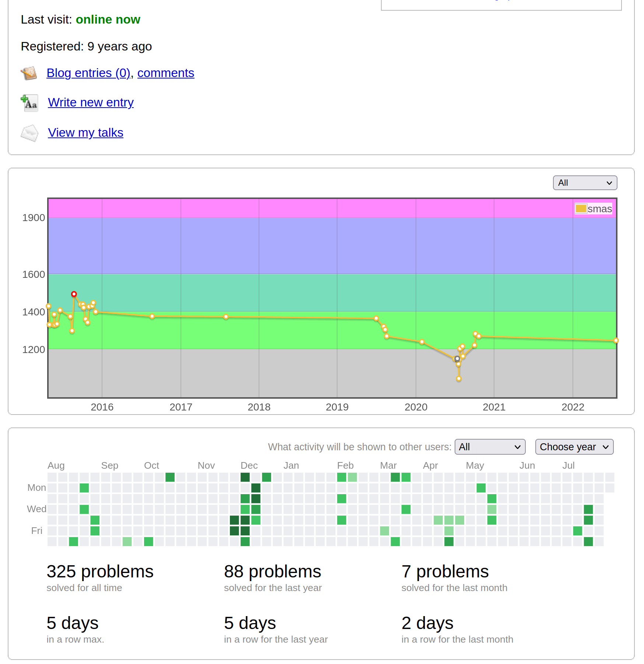
Task: Click '7 problems' statistic text
Action: tap(445, 572)
